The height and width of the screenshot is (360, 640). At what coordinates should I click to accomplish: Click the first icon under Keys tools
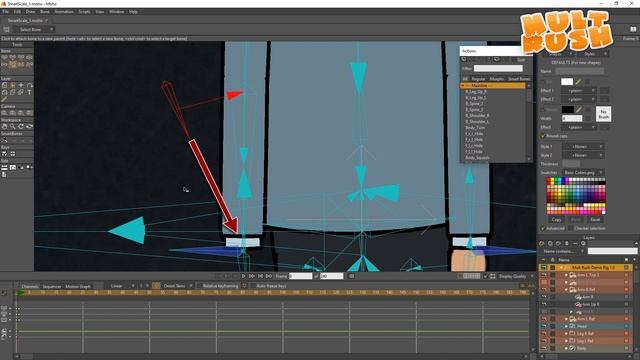point(4,154)
